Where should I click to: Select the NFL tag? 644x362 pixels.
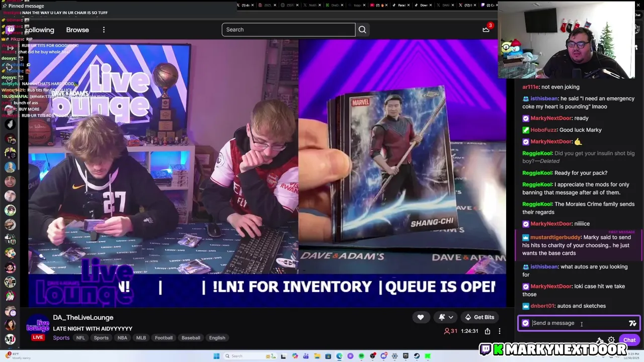pyautogui.click(x=80, y=338)
